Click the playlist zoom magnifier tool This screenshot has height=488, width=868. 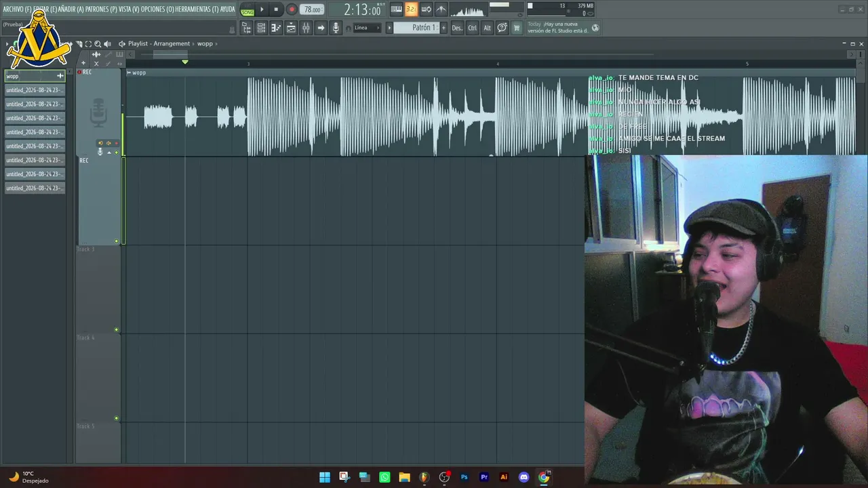point(98,44)
